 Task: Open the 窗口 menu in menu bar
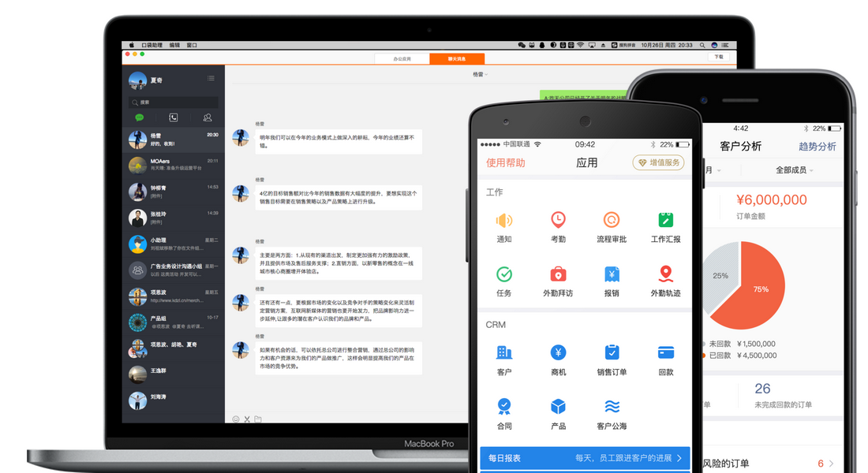pos(192,46)
